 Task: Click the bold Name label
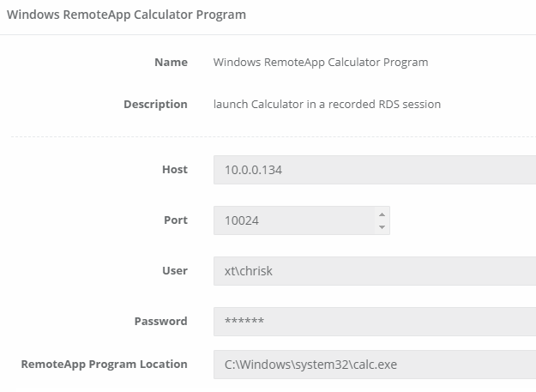171,62
